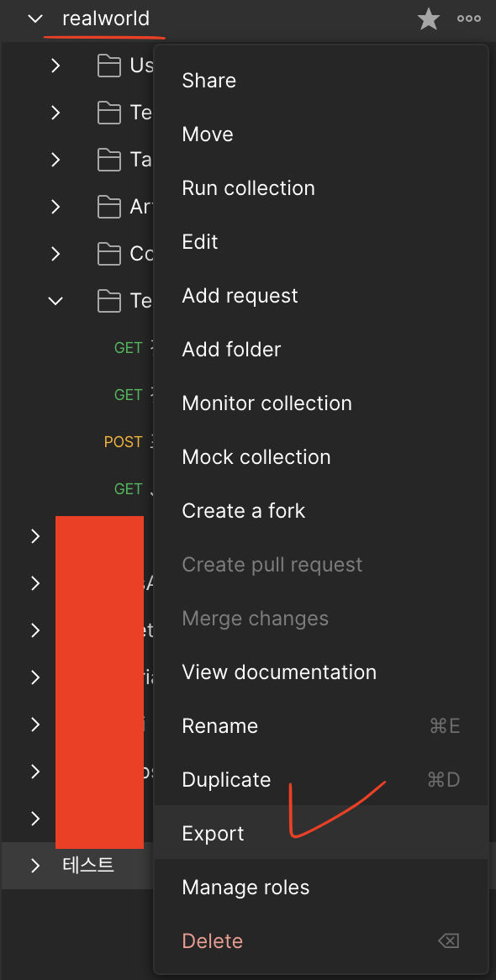Click Add folder in the menu

pyautogui.click(x=321, y=350)
